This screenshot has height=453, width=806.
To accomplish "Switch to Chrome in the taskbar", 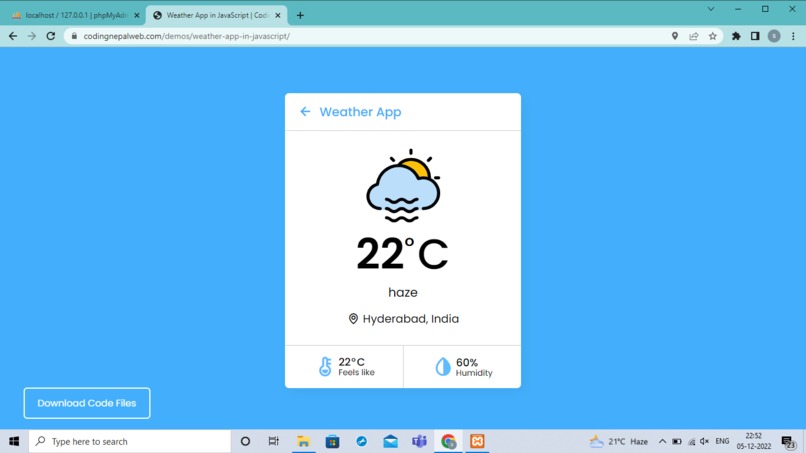I will click(x=448, y=441).
